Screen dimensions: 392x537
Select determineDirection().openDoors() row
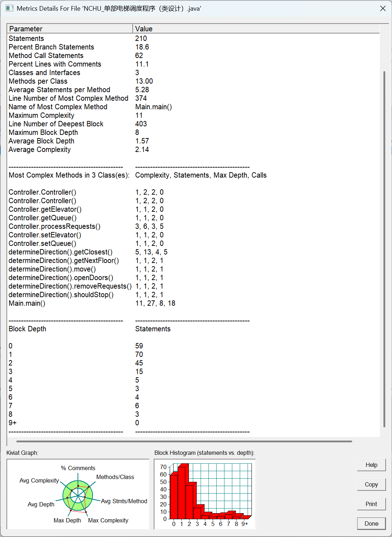point(193,278)
